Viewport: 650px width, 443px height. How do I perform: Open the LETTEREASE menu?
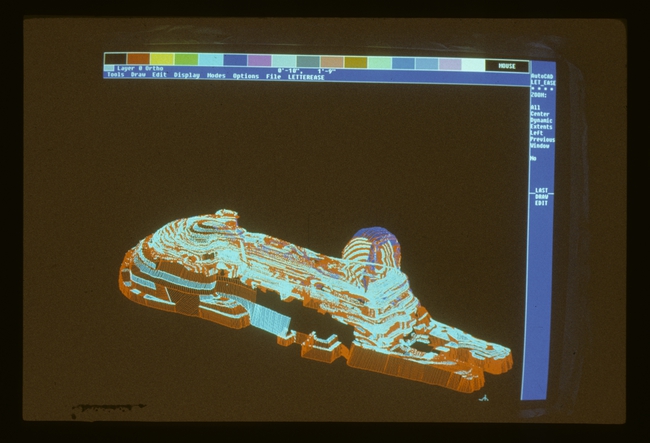point(306,77)
